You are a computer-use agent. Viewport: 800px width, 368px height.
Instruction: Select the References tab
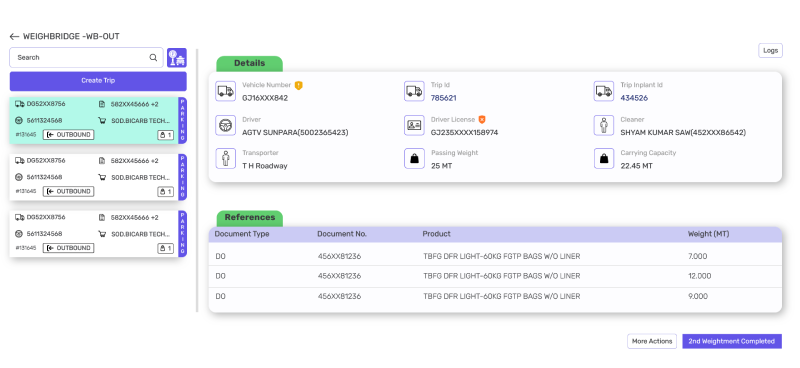click(249, 217)
